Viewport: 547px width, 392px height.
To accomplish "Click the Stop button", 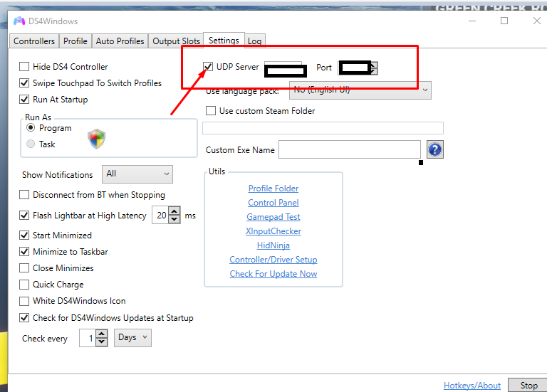I will point(528,385).
